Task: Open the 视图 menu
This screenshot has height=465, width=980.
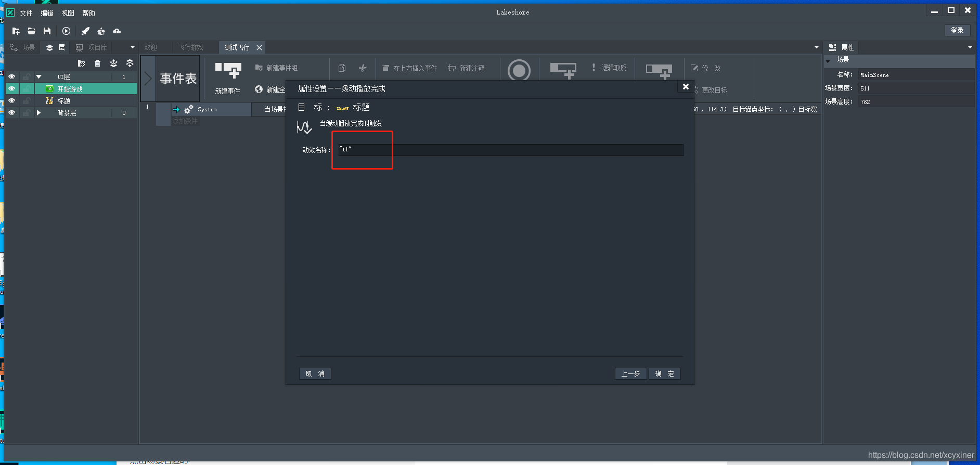Action: 68,13
